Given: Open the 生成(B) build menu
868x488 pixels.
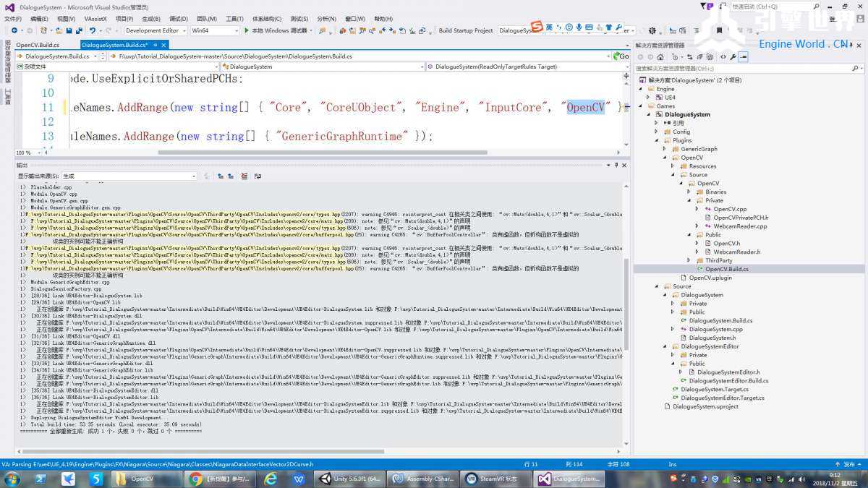Looking at the screenshot, I should tap(151, 19).
